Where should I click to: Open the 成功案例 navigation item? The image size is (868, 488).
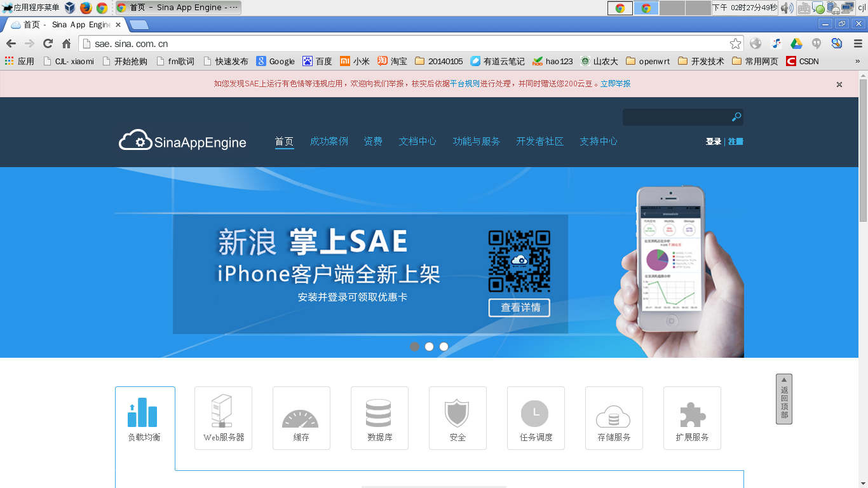click(329, 141)
